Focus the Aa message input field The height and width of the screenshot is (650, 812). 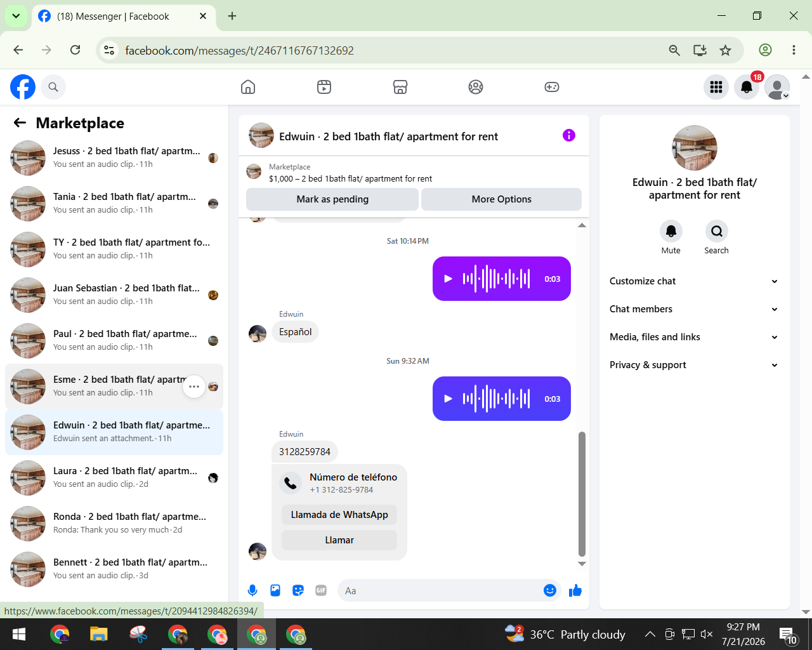440,591
